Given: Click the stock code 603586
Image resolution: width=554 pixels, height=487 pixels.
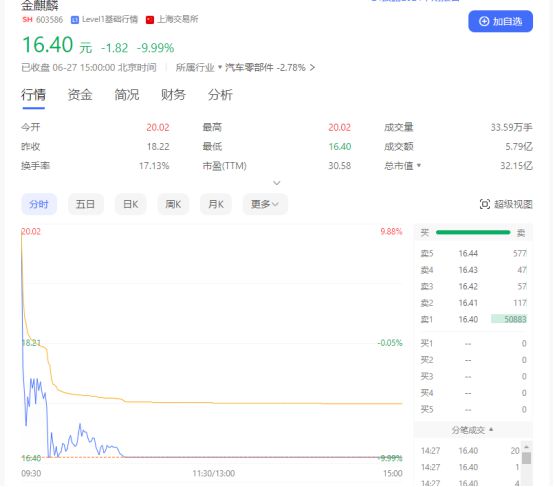Looking at the screenshot, I should coord(49,20).
